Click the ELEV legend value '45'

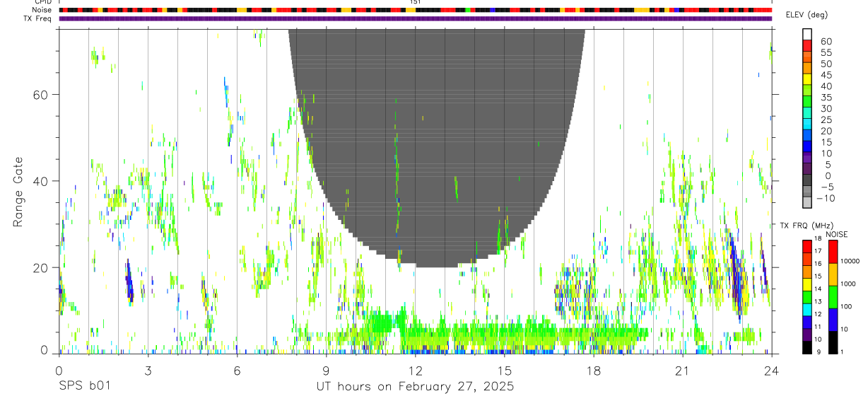click(x=826, y=75)
